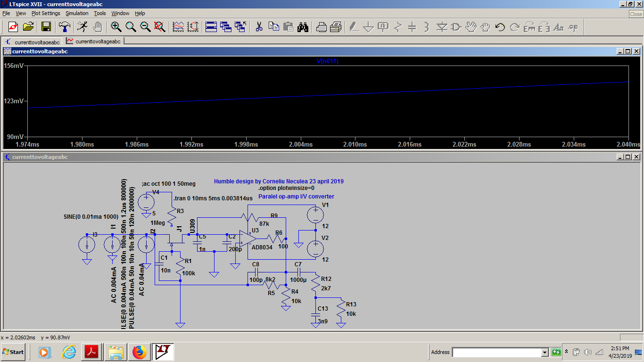Switch to the schematic currenttovoltageabc tab
Viewport: 644px width, 362px height.
pyautogui.click(x=32, y=41)
